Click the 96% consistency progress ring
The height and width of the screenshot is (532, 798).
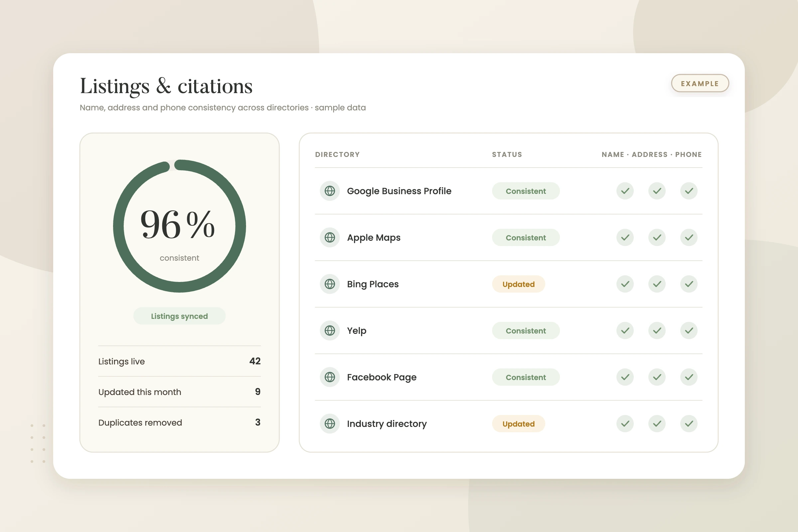click(180, 226)
